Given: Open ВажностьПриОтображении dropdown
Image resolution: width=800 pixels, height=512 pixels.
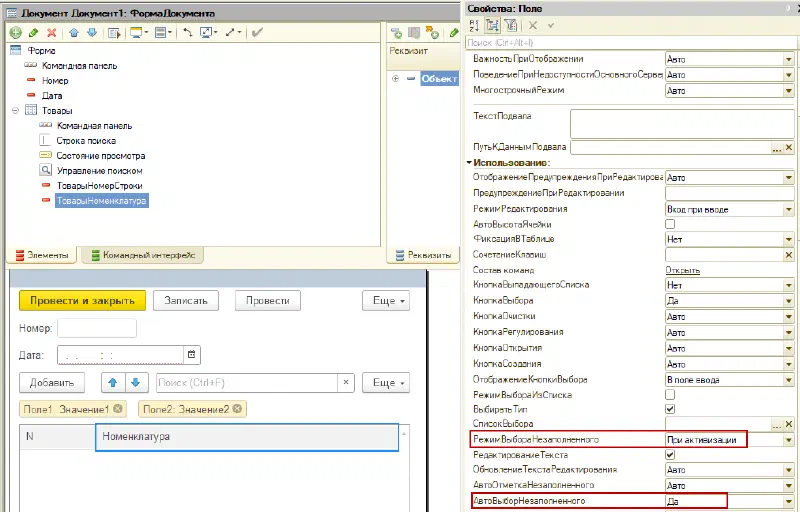Looking at the screenshot, I should pos(789,59).
